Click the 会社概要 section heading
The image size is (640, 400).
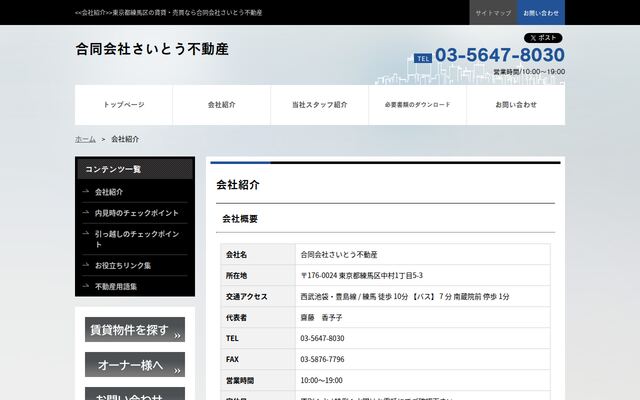(240, 219)
